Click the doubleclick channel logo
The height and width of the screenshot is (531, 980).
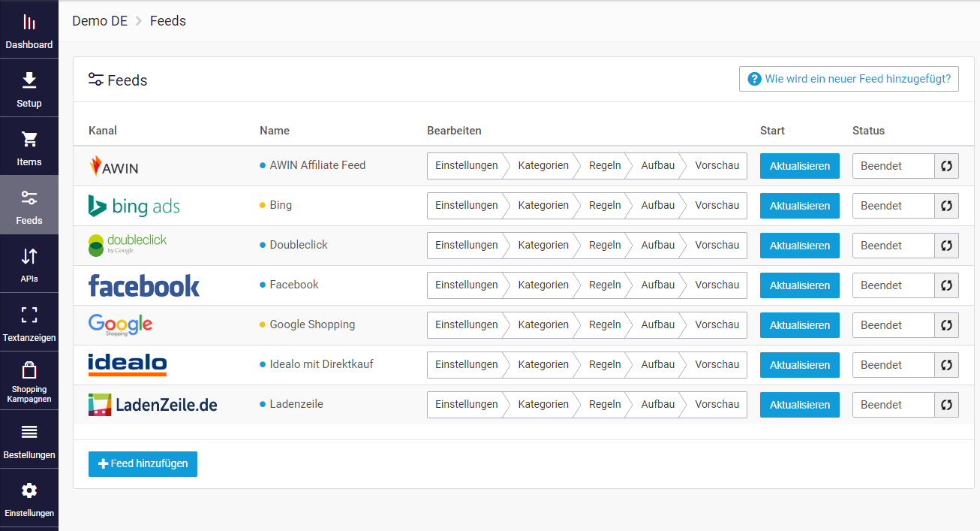[128, 245]
